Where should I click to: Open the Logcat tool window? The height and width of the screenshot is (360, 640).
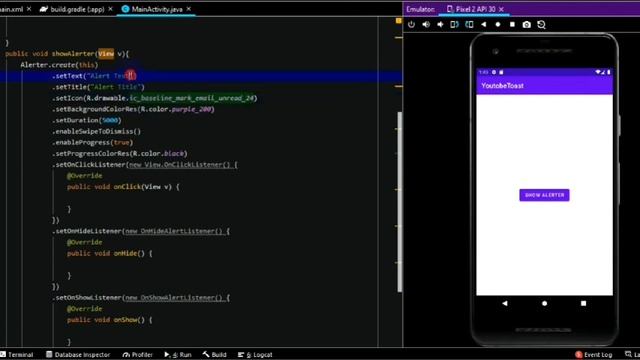(x=255, y=354)
